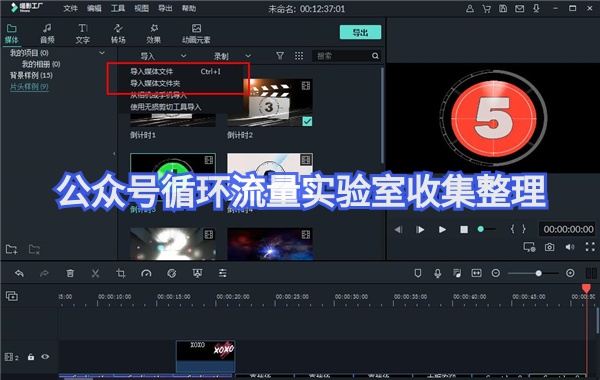This screenshot has width=600, height=380.
Task: Choose 使用无损剪切工具导入 entry
Action: tap(166, 107)
